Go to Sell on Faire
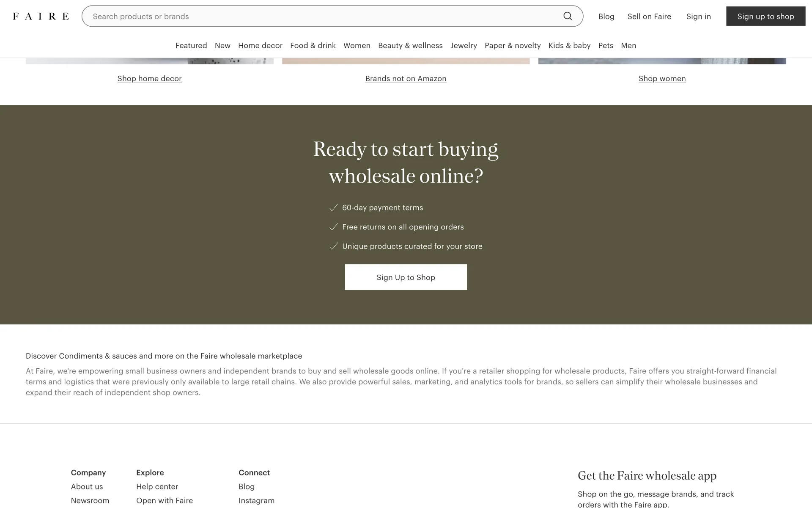 coord(649,16)
